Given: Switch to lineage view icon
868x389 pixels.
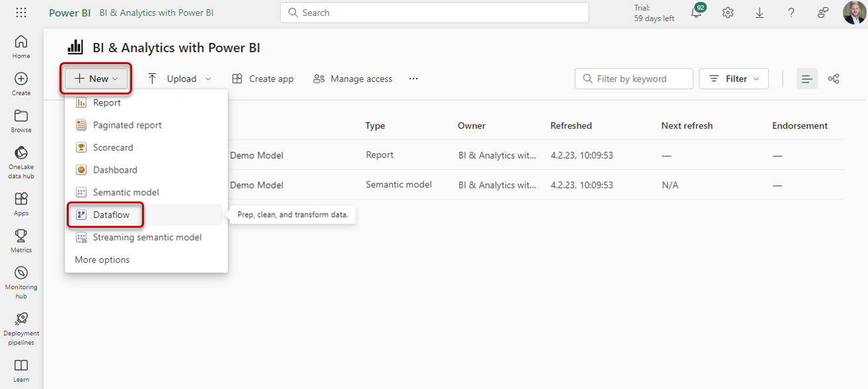Looking at the screenshot, I should [834, 79].
